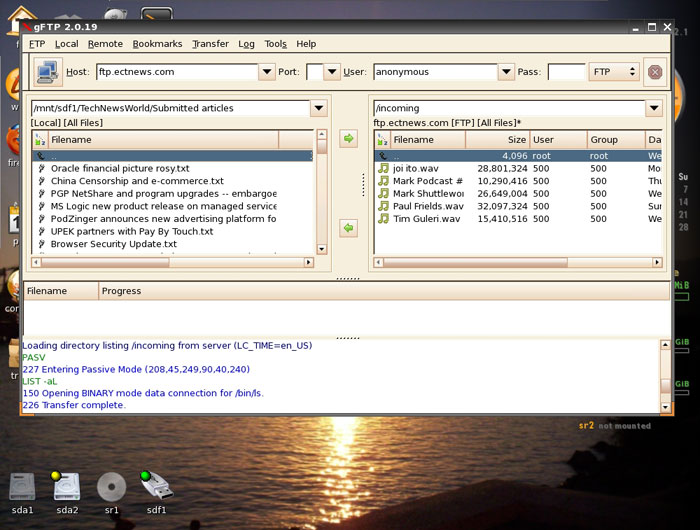Click the remote /incoming path field
The image size is (700, 530).
click(x=509, y=108)
